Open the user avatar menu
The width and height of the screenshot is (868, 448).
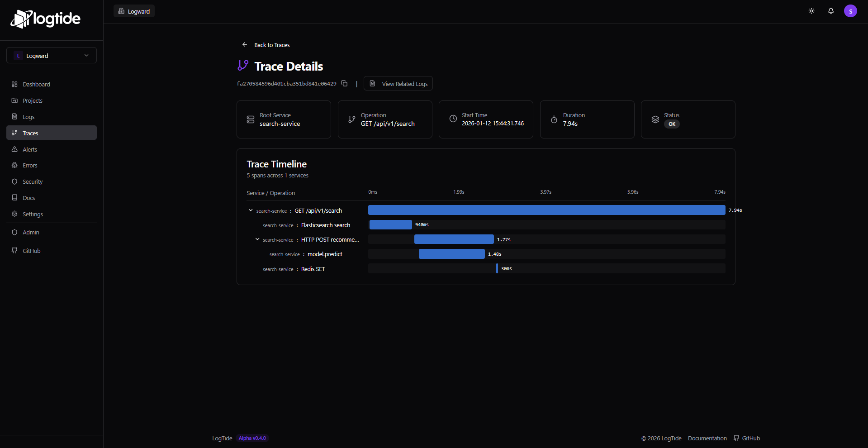click(x=851, y=11)
